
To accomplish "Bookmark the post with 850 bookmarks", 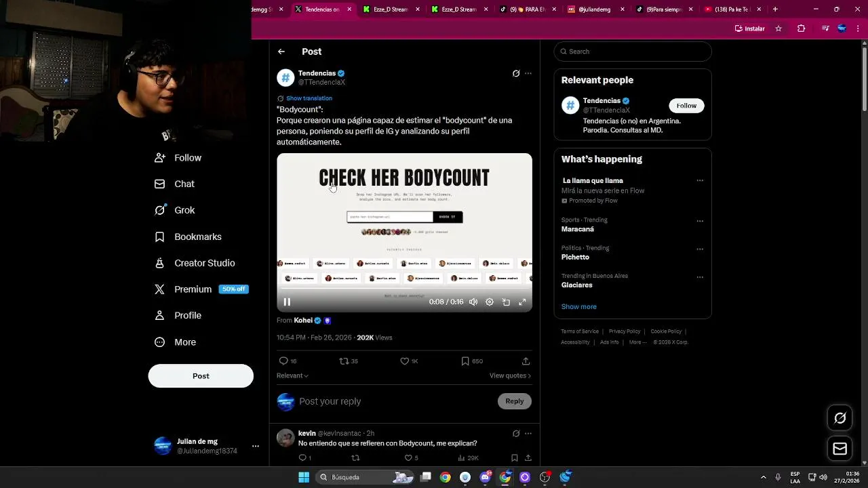I will pos(465,361).
